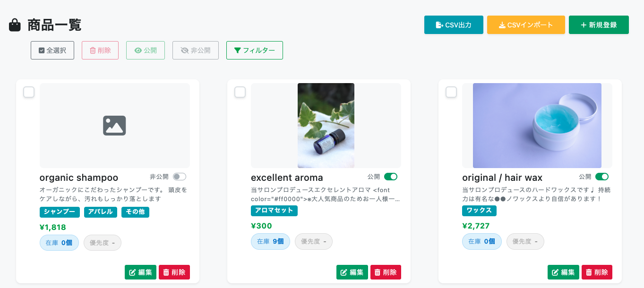Screen dimensions: 644x288
Task: Click the toolbar 削除 trash button
Action: click(x=100, y=51)
